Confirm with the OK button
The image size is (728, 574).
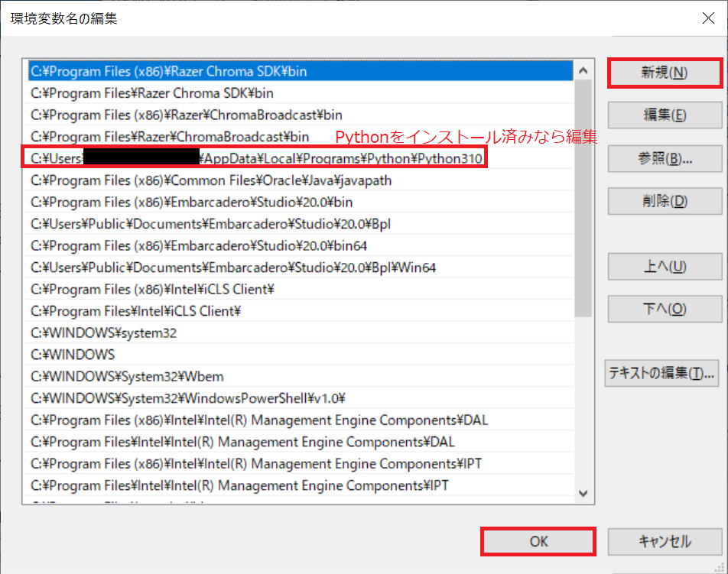pos(538,542)
